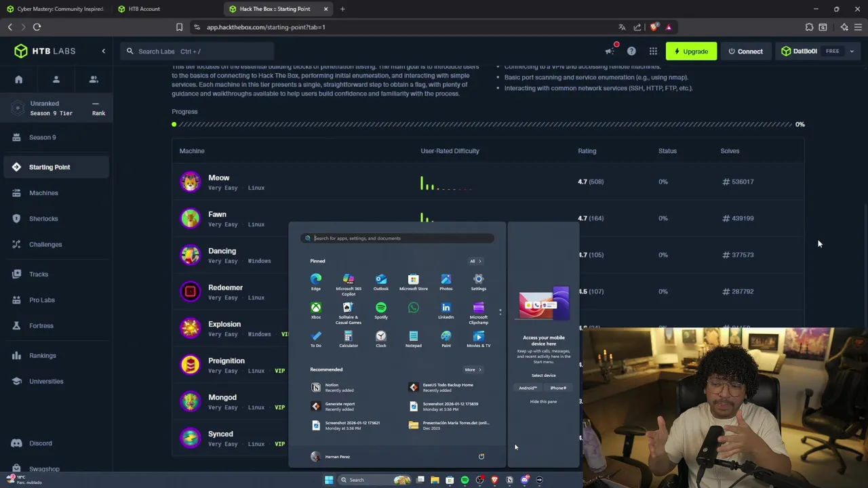
Task: Open DatBoi user account dropdown
Action: [818, 52]
